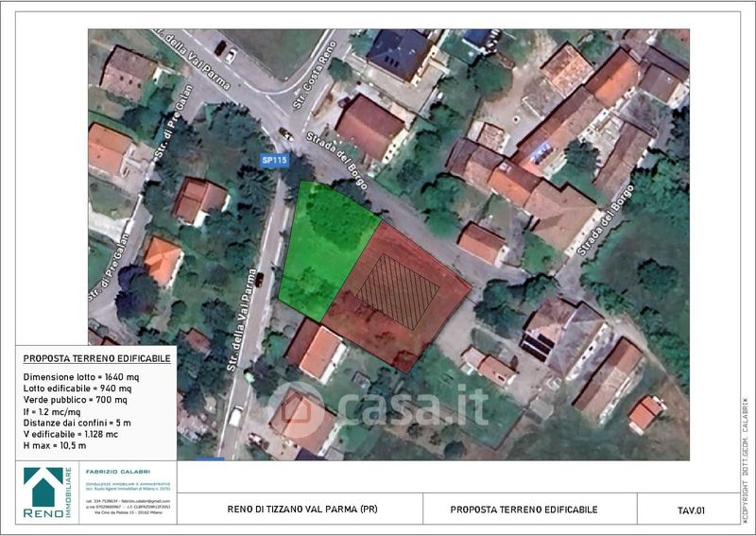This screenshot has width=756, height=536.
Task: Click the Reno Immobiliare house logo
Action: (43, 492)
